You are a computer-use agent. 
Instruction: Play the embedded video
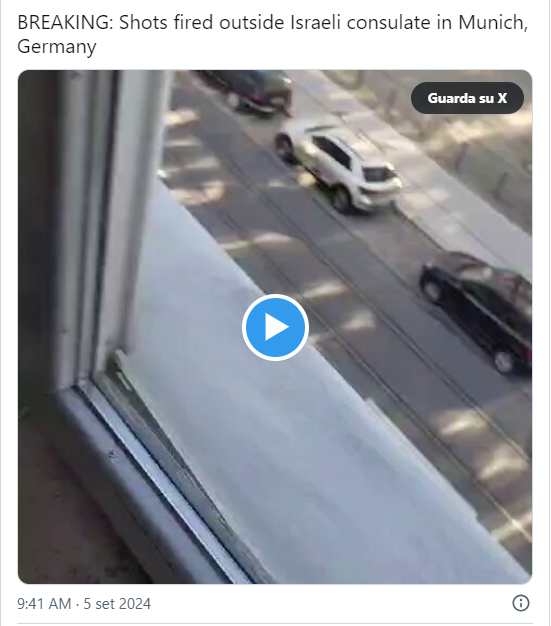(275, 327)
